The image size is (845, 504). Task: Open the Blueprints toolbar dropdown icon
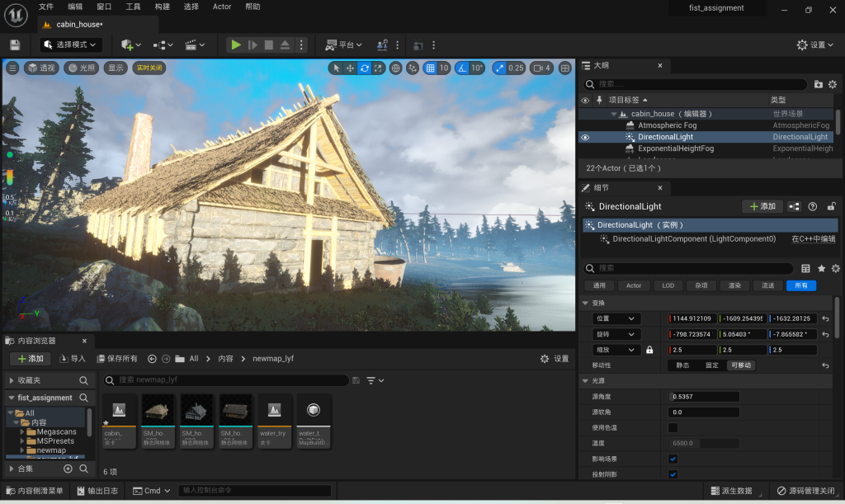point(163,45)
